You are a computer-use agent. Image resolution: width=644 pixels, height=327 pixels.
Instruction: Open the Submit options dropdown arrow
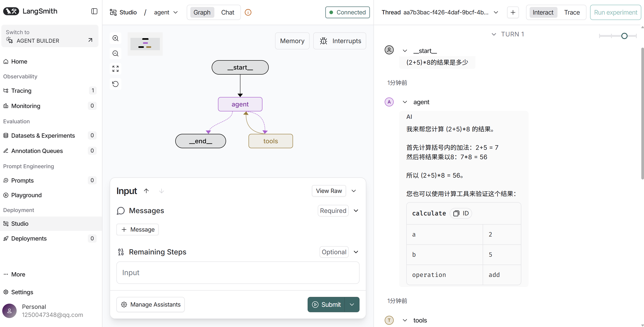[x=351, y=304]
